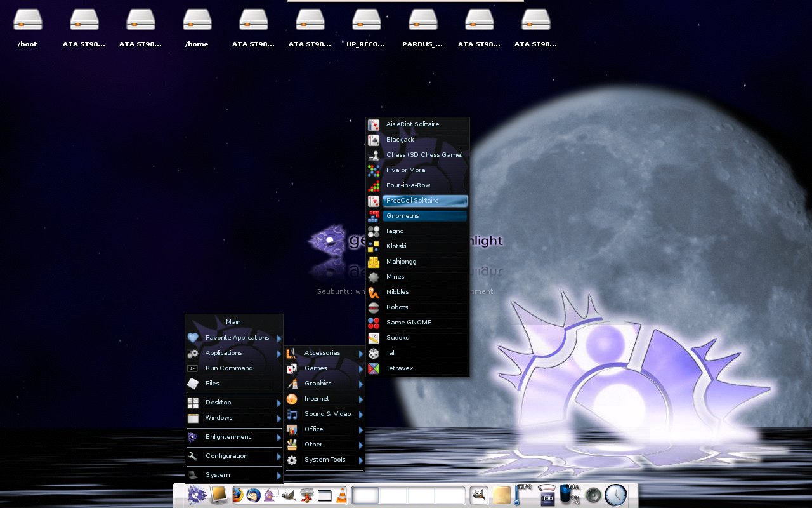
Task: Expand the Accessories submenu arrow
Action: [x=361, y=354]
